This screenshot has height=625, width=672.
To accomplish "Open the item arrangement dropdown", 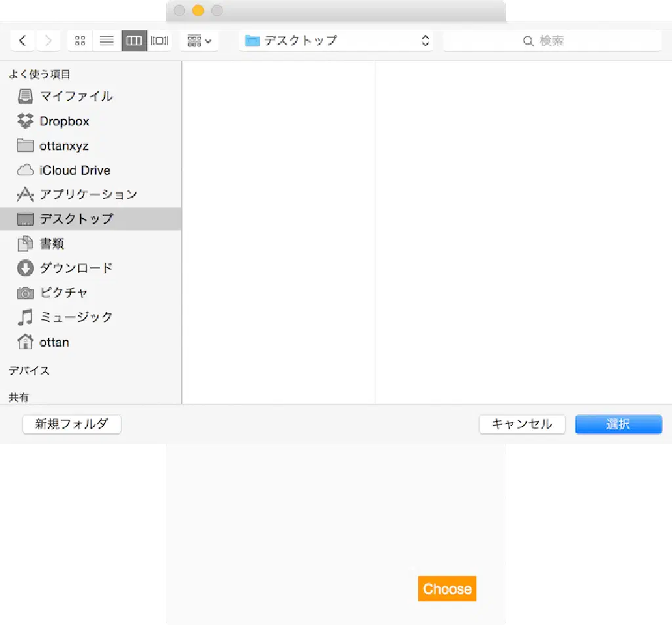I will point(199,41).
